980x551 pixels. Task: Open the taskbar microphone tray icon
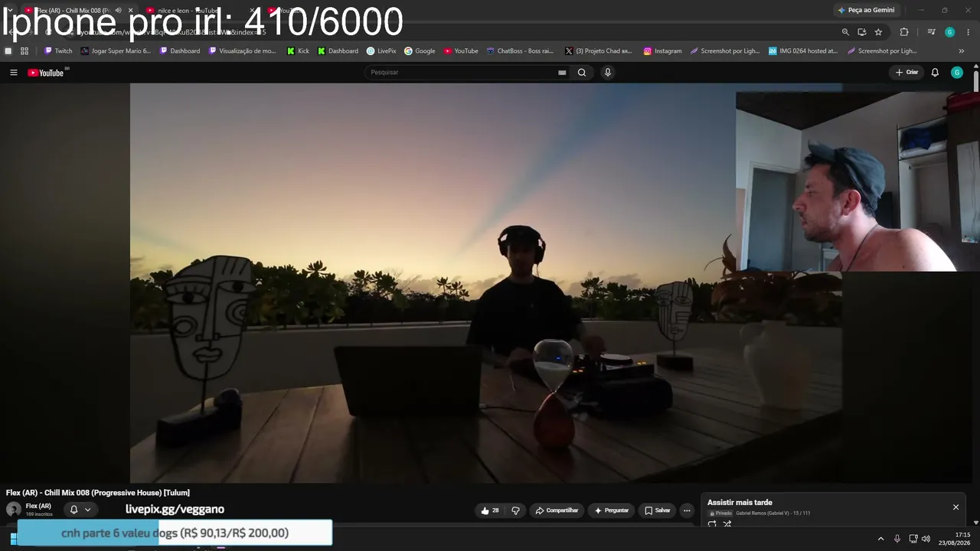click(897, 539)
